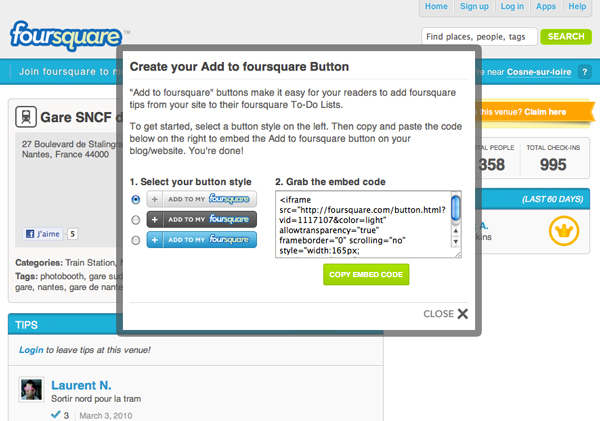Click the embed code scroll down arrow
Image resolution: width=600 pixels, height=421 pixels.
(455, 242)
